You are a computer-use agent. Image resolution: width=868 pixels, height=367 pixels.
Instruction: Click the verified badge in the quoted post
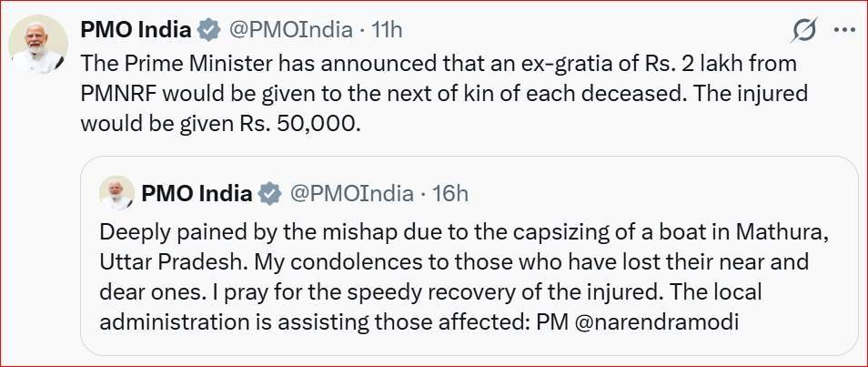(269, 193)
